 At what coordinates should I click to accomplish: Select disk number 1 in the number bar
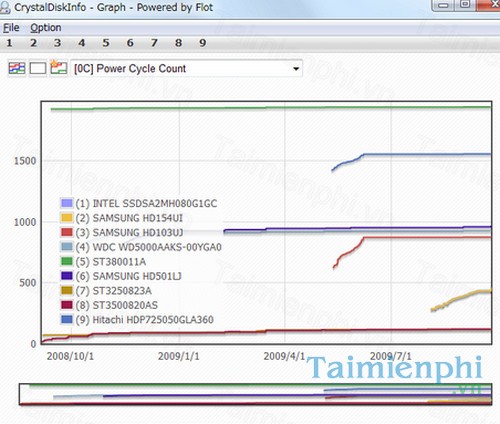point(9,43)
